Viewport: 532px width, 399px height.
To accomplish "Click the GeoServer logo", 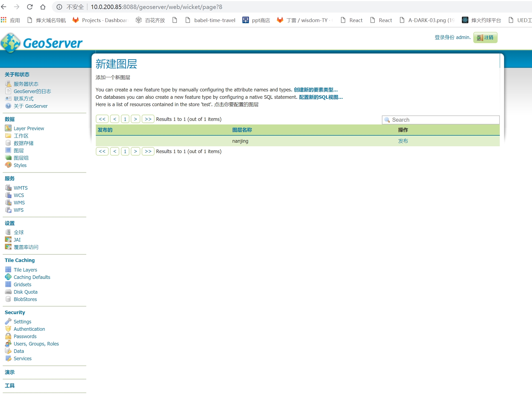I will tap(42, 41).
